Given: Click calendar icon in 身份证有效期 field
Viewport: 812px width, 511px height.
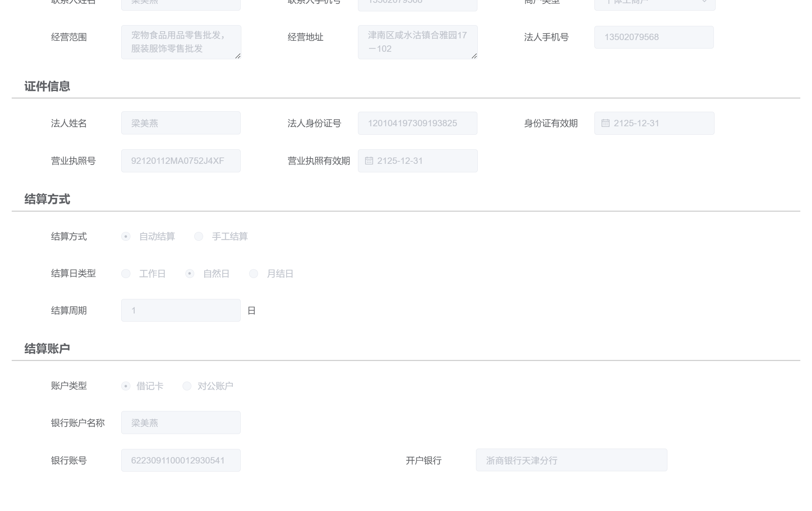Looking at the screenshot, I should 605,123.
